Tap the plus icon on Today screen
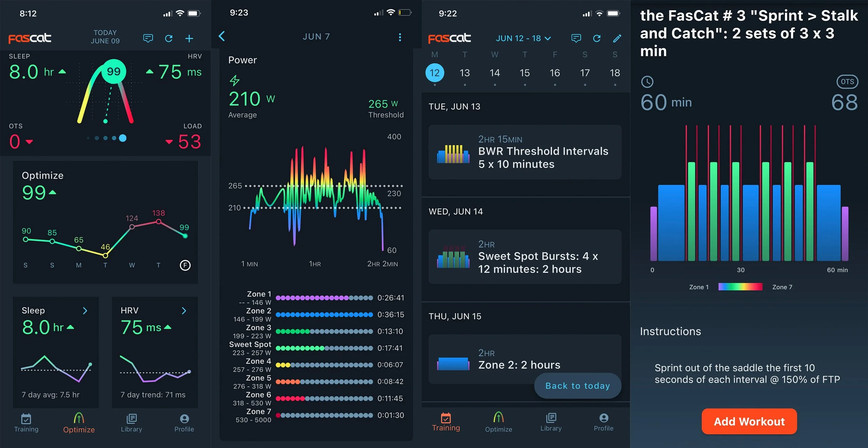Image resolution: width=868 pixels, height=448 pixels. coord(189,38)
